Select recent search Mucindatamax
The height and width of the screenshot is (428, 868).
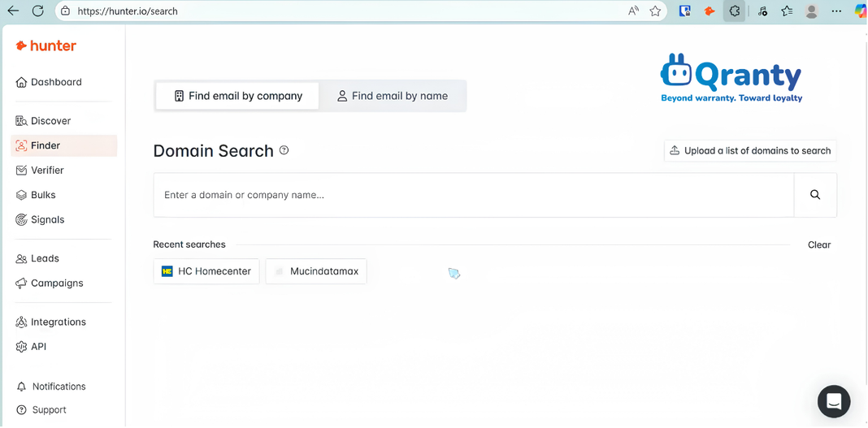coord(316,271)
